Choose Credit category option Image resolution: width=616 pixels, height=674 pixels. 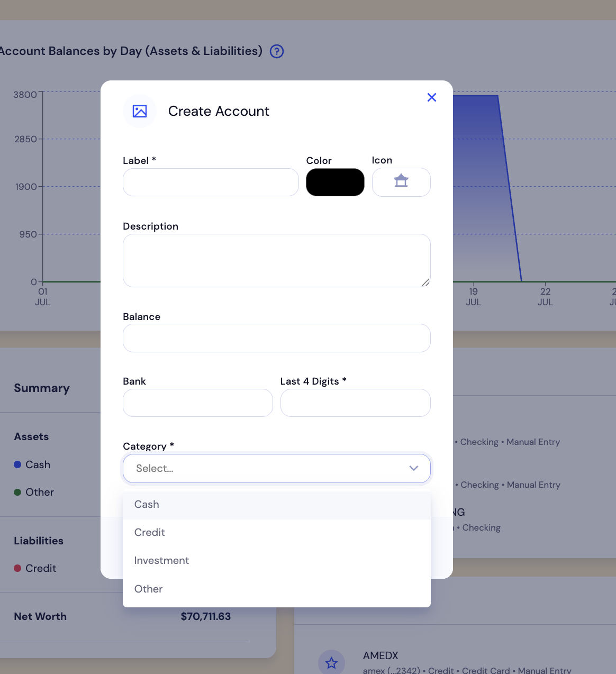[150, 533]
